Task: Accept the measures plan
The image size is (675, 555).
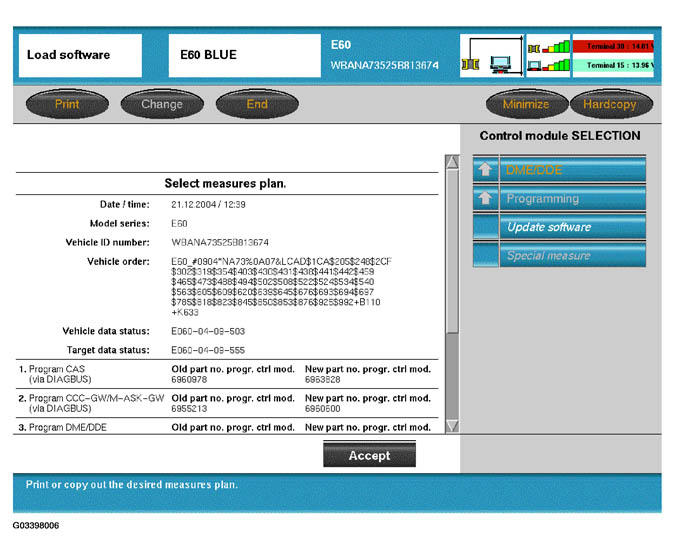Action: coord(369,456)
